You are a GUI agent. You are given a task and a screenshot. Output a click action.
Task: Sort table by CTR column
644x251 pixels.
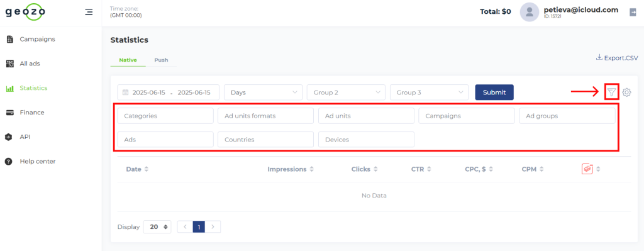pyautogui.click(x=421, y=169)
